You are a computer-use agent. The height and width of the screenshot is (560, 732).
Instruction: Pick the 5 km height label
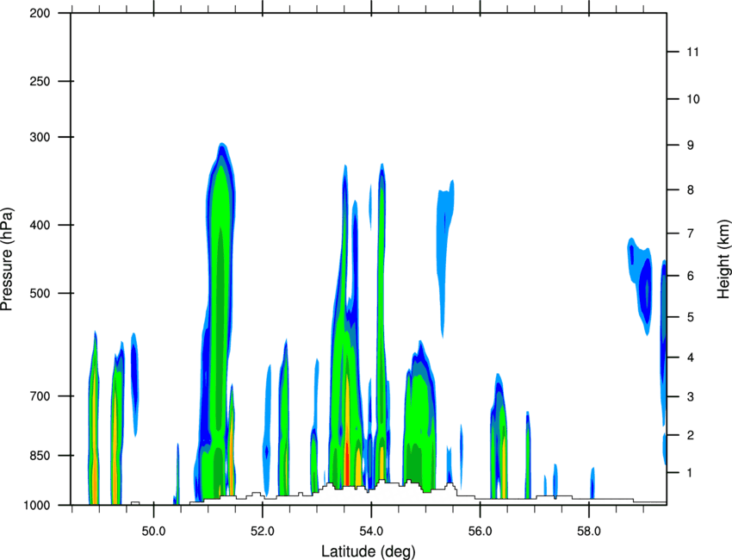tap(691, 317)
